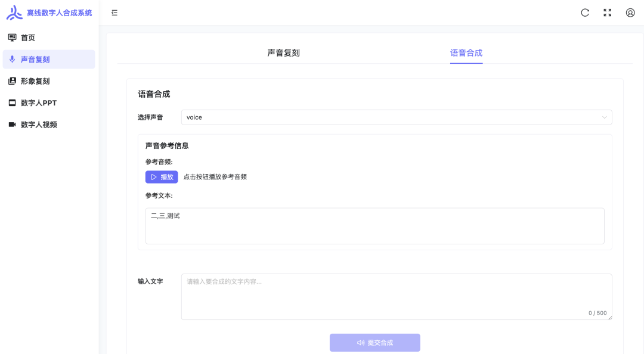Image resolution: width=644 pixels, height=354 pixels.
Task: Play the reference audio with 播放 button
Action: pos(161,176)
